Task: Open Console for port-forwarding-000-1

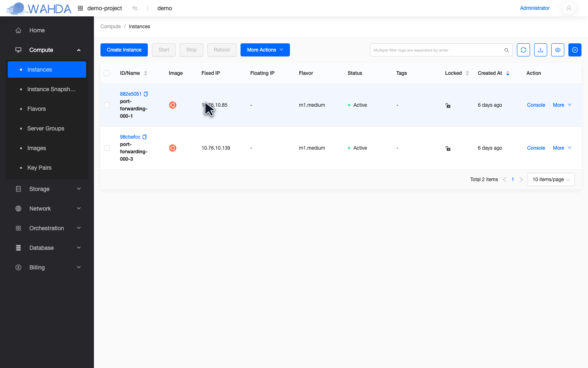Action: [536, 105]
